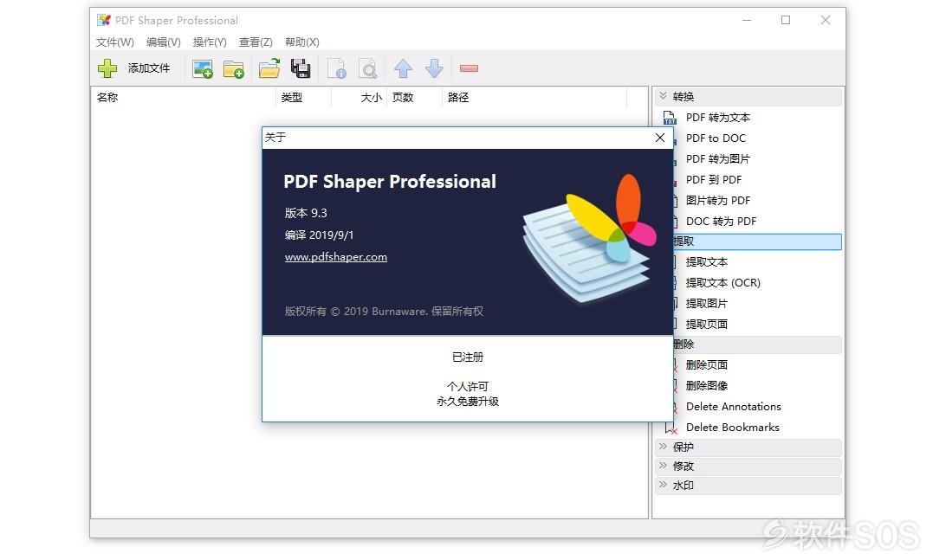
Task: Maximize the PDF Shaper Professional window
Action: (x=786, y=20)
